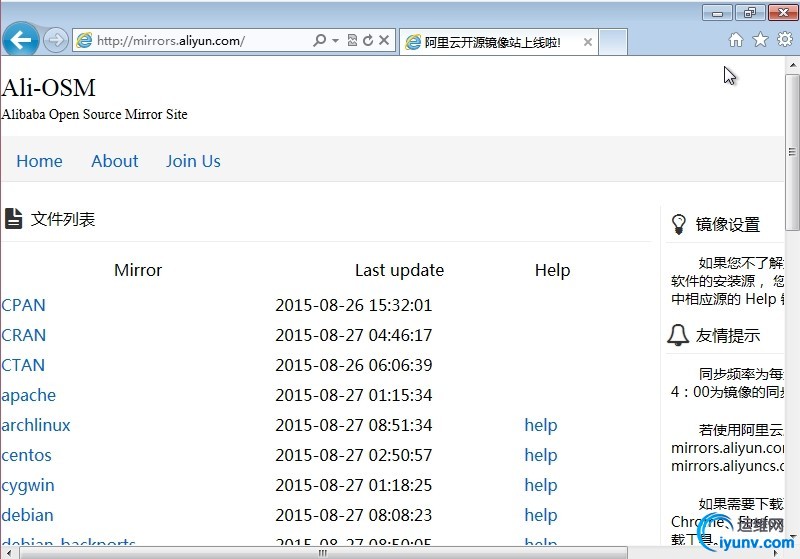Open a new blank tab
Viewport: 800px width, 559px height.
coord(613,42)
